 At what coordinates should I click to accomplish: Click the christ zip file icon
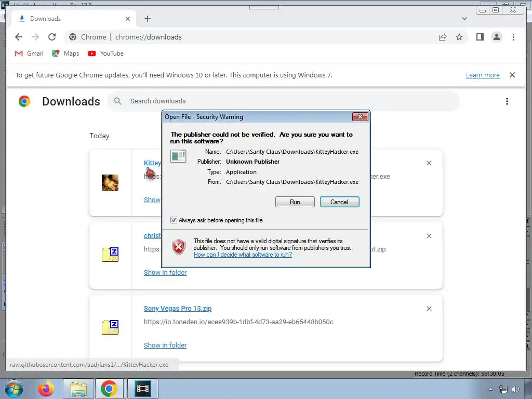point(110,255)
